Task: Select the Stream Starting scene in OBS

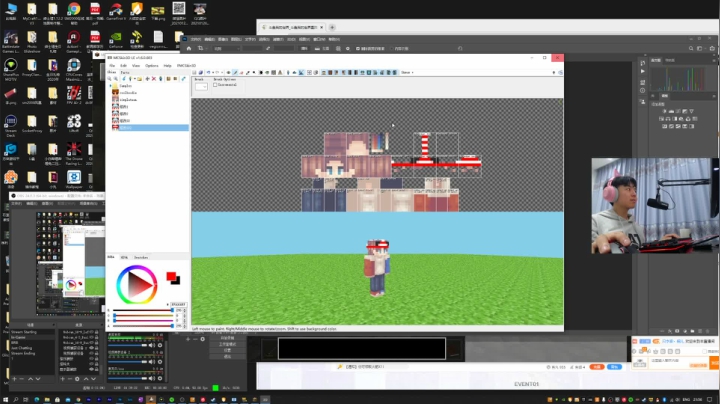Action: point(23,332)
